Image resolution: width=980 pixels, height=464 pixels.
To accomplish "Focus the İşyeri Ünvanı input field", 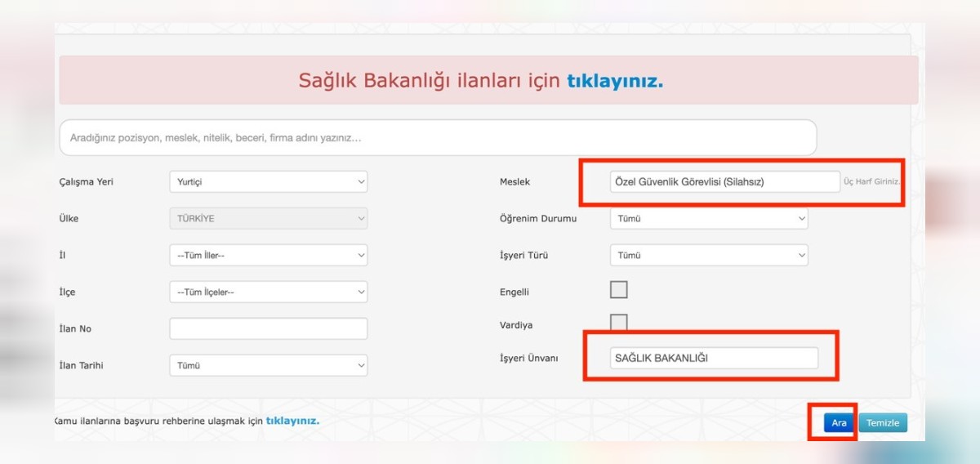I will click(x=714, y=358).
